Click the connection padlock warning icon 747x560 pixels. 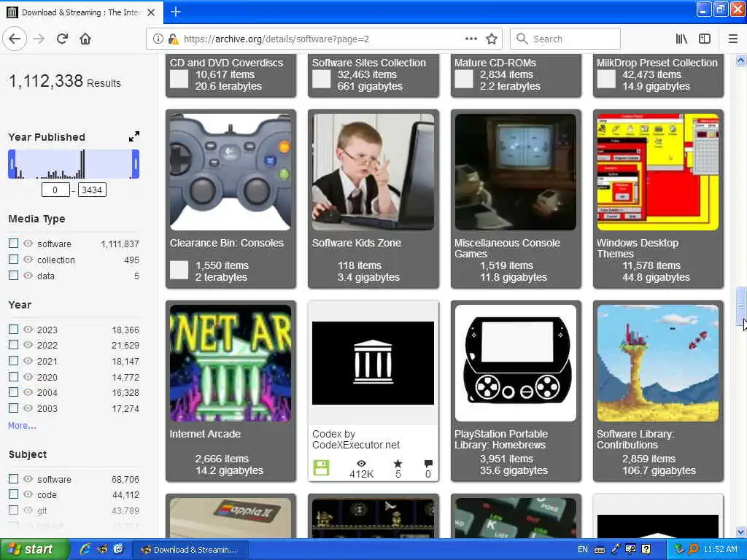[x=174, y=39]
